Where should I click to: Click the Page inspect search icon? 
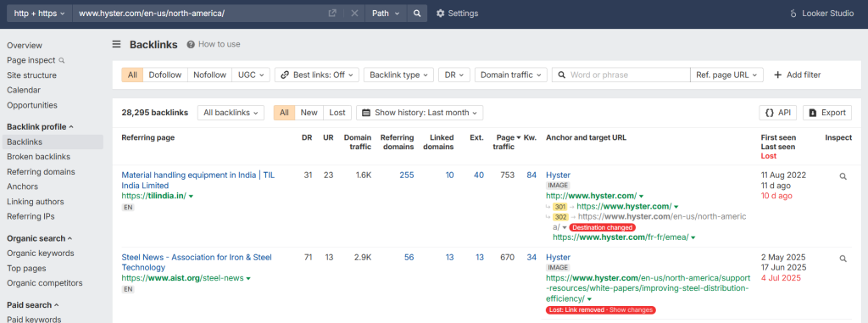point(62,60)
